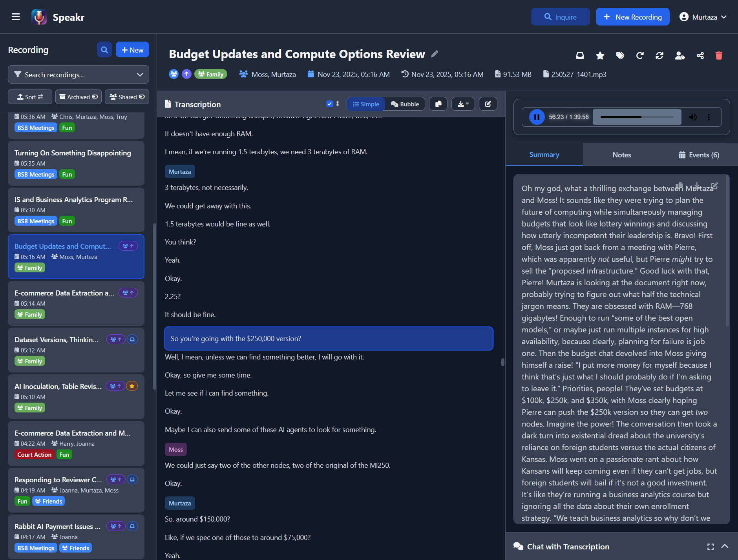The width and height of the screenshot is (738, 560).
Task: Open speaker assignment icon
Action: coord(680,55)
